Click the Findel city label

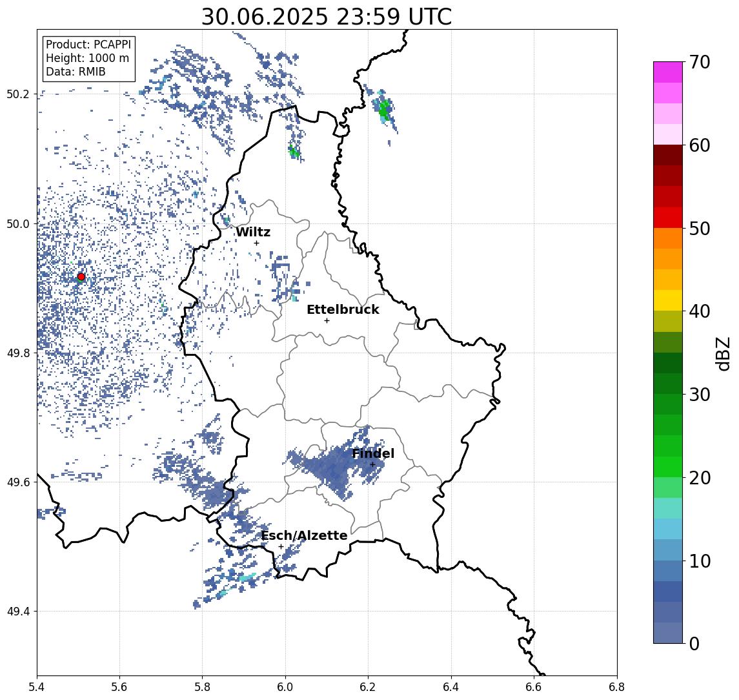coord(373,454)
